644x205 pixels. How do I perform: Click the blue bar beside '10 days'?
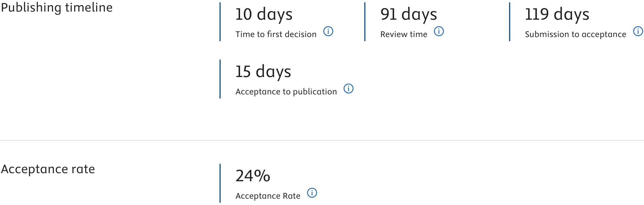click(x=220, y=22)
